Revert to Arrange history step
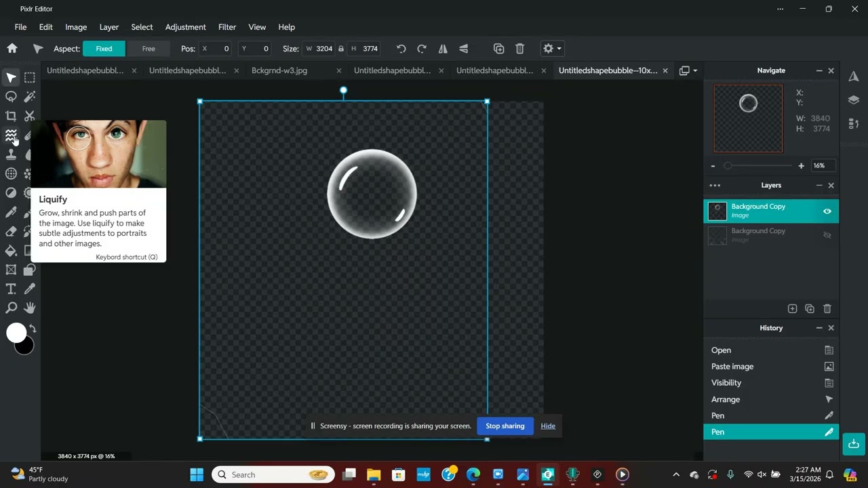This screenshot has height=488, width=868. pos(771,400)
